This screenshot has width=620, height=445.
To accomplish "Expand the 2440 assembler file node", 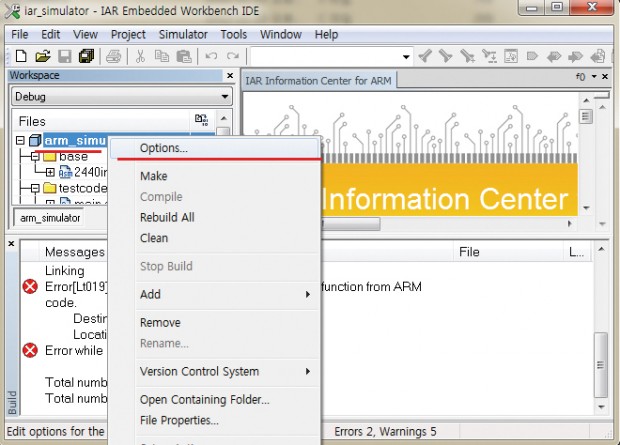I will 50,172.
